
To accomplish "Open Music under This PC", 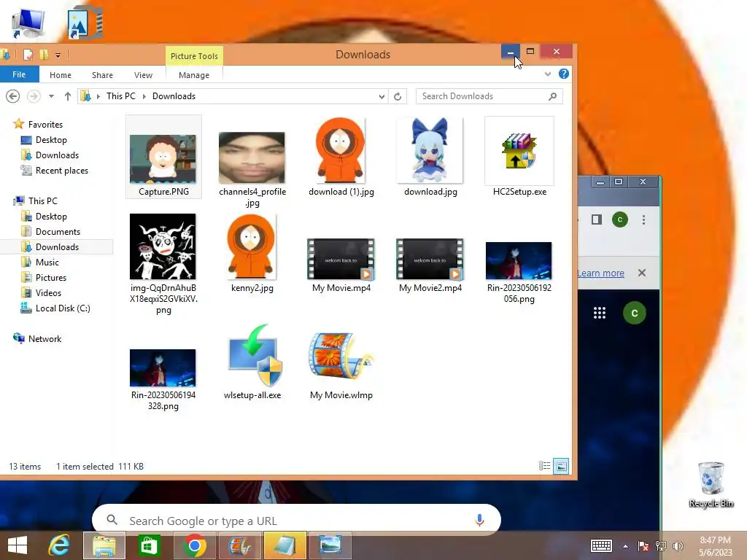I will point(47,262).
